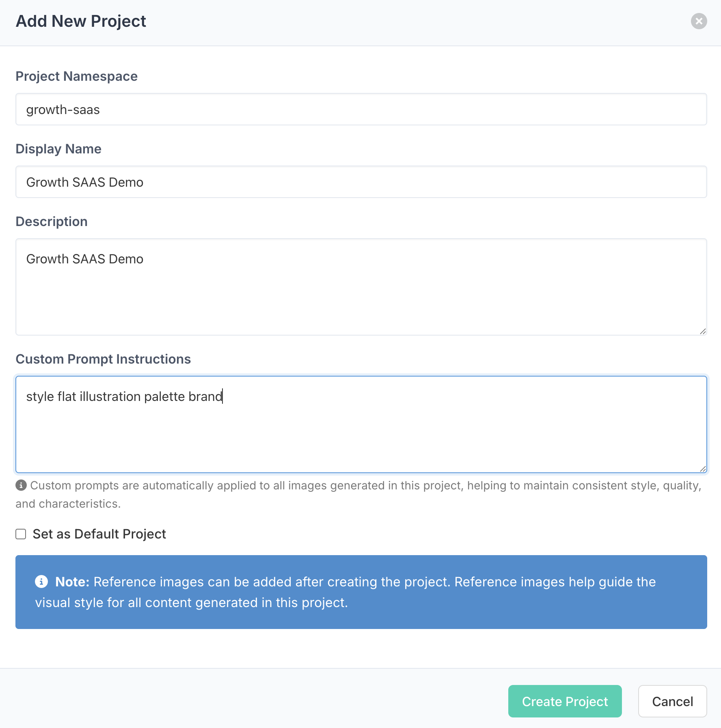Click the Display Name label

pos(58,149)
